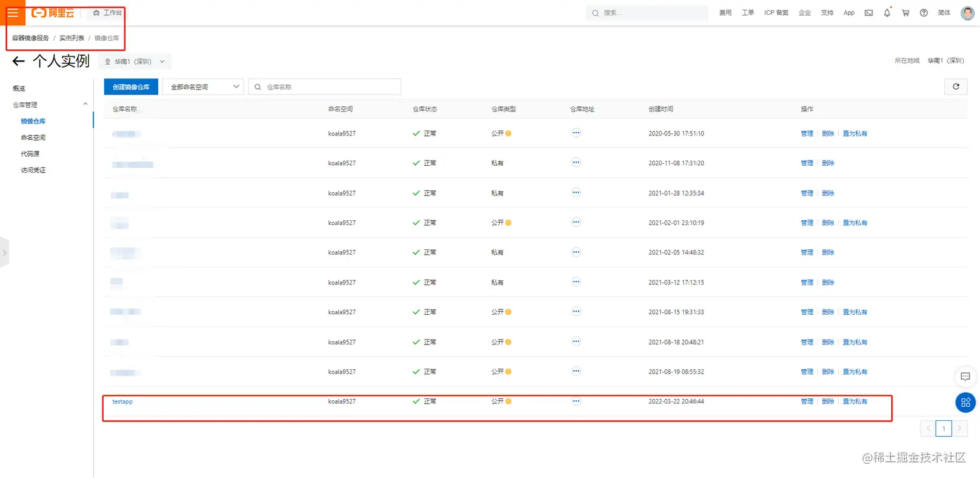Show the address for the 2021-08-15 repository
The width and height of the screenshot is (980, 478).
(576, 312)
